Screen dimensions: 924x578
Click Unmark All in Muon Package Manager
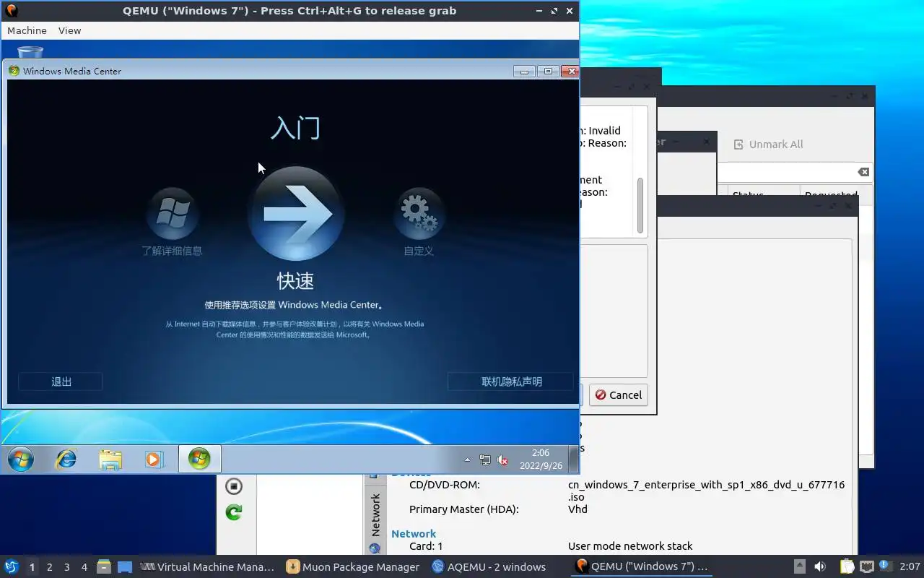coord(768,144)
